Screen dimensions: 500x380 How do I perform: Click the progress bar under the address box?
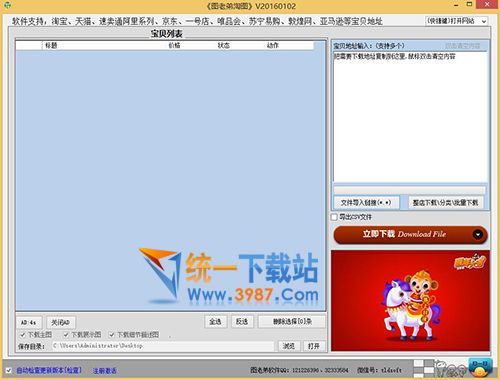tap(410, 190)
